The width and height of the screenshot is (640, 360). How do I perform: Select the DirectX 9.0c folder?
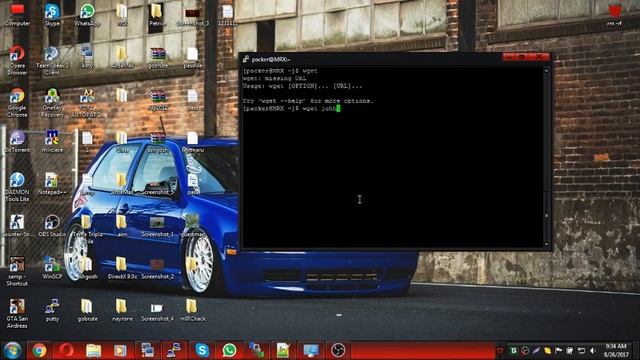point(122,268)
